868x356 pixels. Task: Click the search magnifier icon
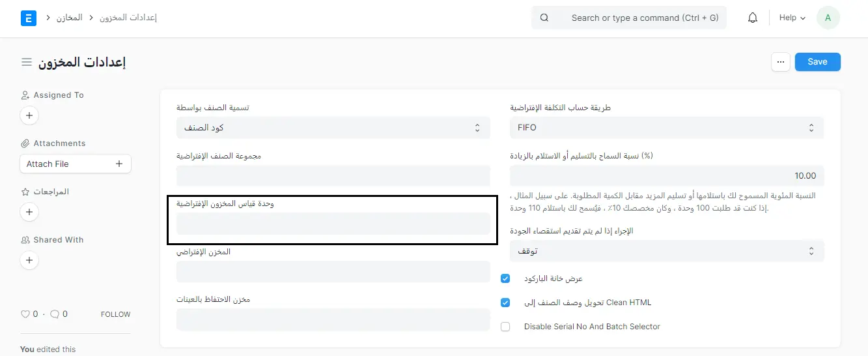(x=544, y=18)
